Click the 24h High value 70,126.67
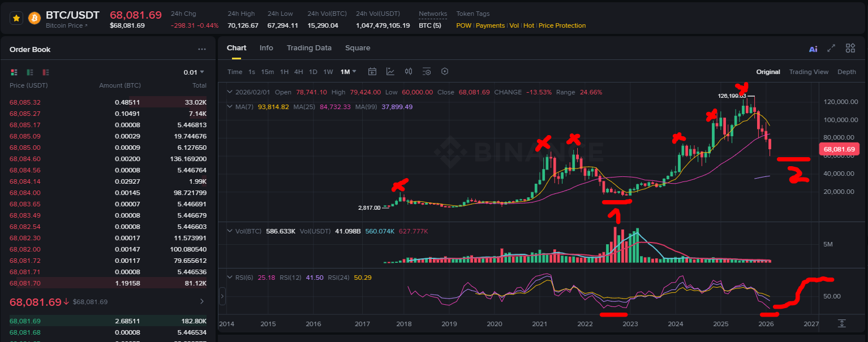 [x=243, y=25]
